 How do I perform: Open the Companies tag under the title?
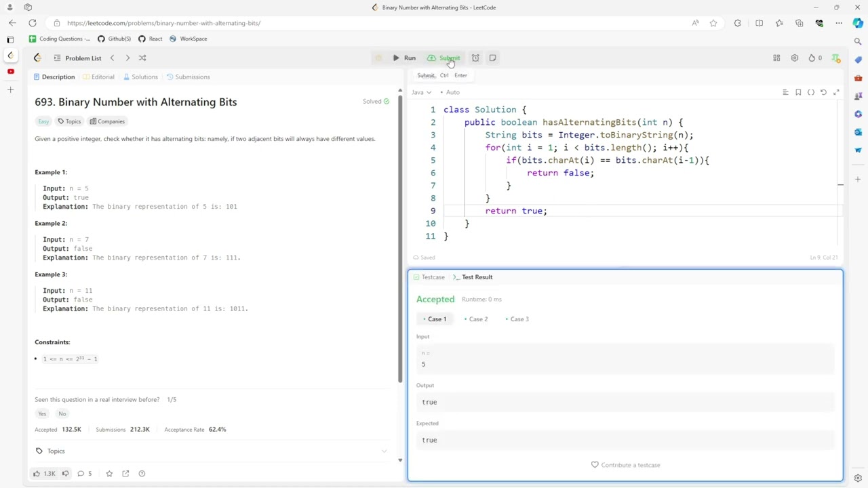click(x=107, y=121)
